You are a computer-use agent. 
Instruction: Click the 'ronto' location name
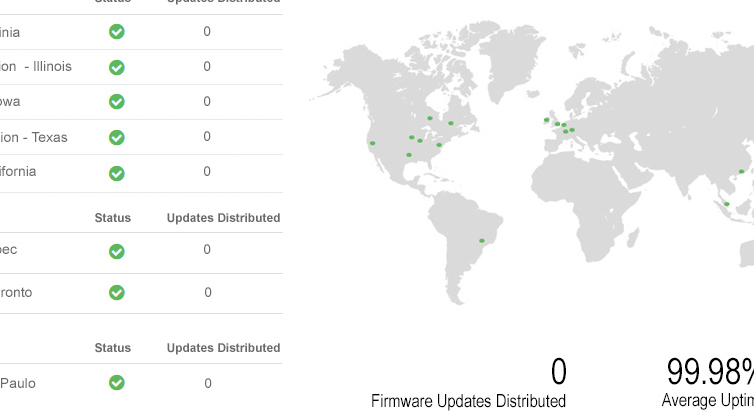click(x=16, y=292)
